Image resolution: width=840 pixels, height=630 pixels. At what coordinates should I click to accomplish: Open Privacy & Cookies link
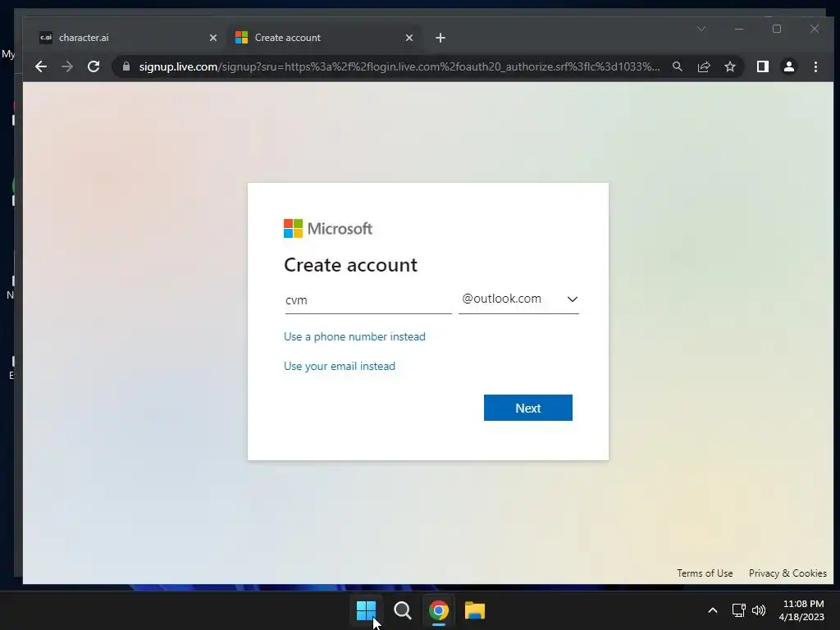point(787,573)
